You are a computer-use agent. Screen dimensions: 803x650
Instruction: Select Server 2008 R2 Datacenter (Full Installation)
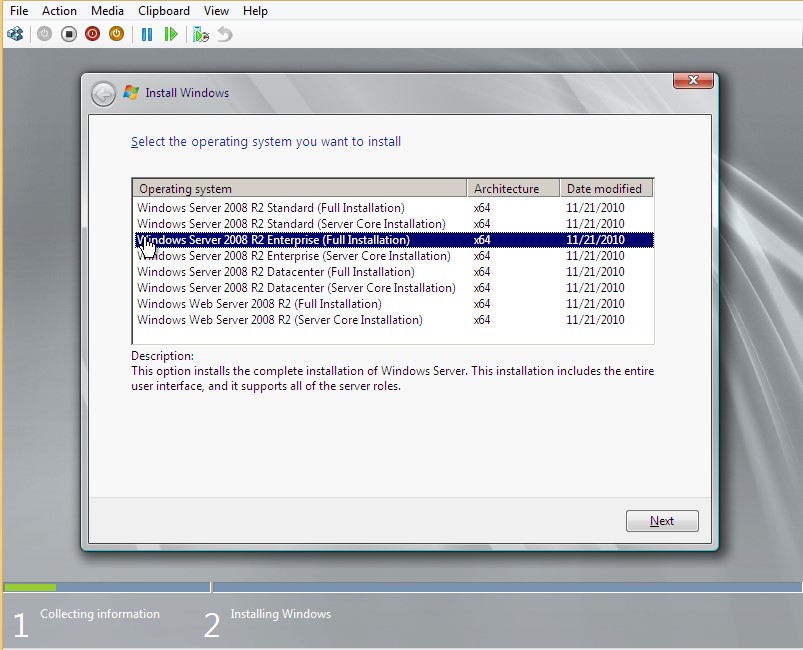pyautogui.click(x=394, y=271)
